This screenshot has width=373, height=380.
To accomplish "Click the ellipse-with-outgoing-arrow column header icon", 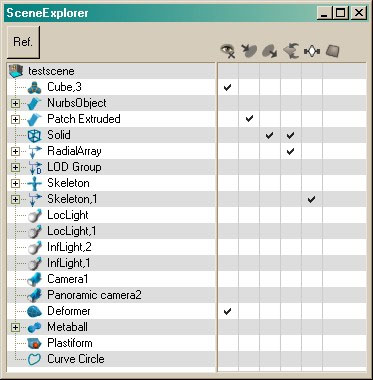I will 270,51.
